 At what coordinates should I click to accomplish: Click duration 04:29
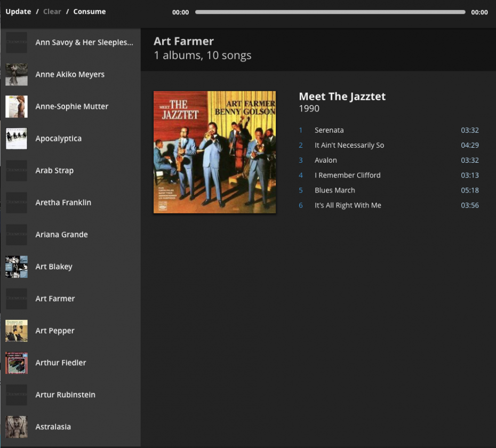click(470, 145)
